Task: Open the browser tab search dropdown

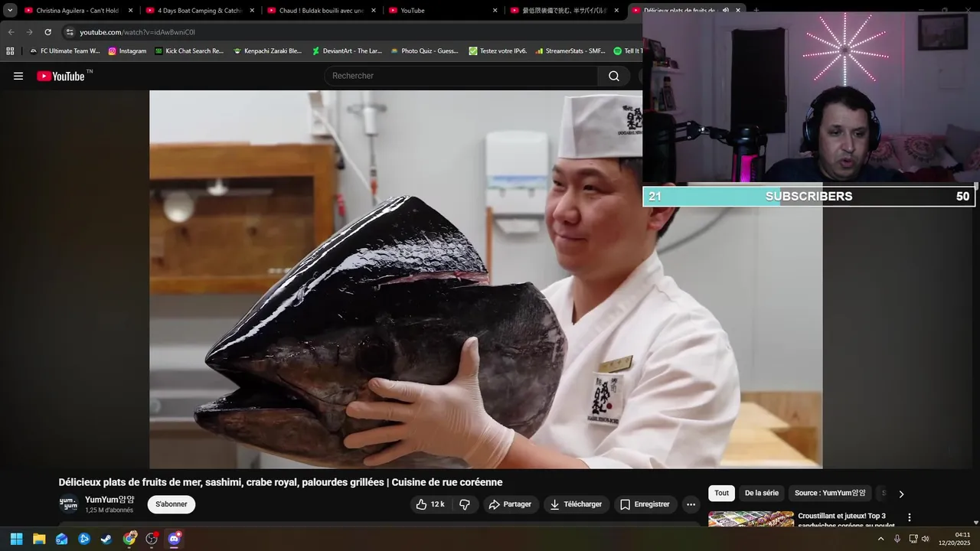Action: 10,11
